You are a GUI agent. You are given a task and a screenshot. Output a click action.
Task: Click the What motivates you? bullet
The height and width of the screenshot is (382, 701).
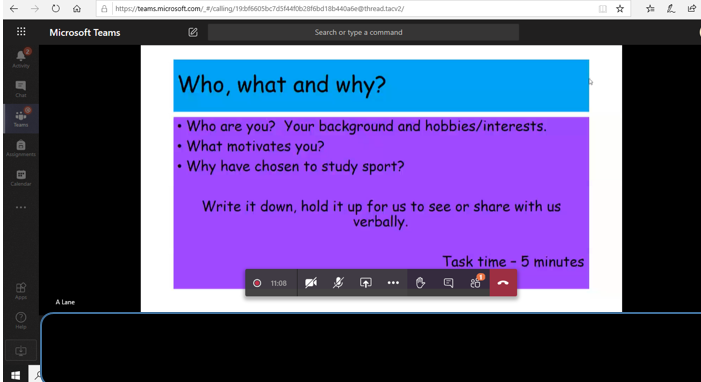(255, 146)
